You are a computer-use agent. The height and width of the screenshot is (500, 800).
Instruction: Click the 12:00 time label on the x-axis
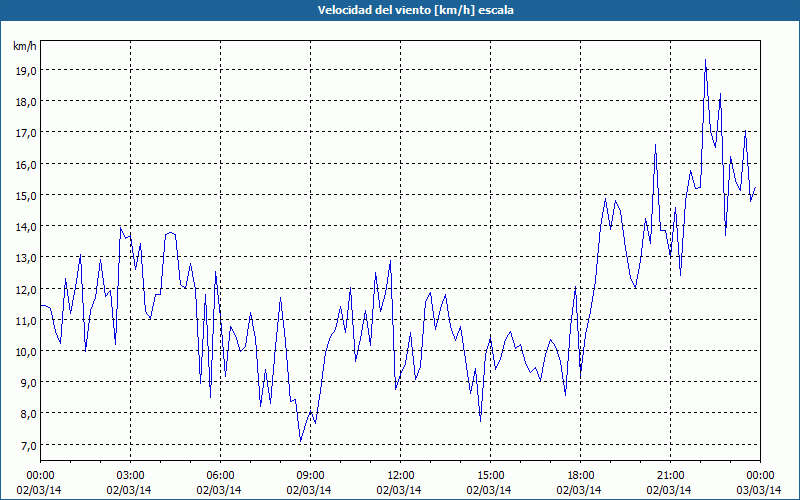coord(401,476)
